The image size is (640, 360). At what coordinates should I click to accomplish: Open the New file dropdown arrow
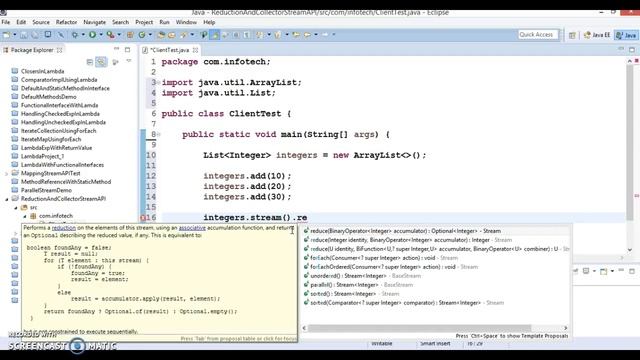click(x=15, y=35)
